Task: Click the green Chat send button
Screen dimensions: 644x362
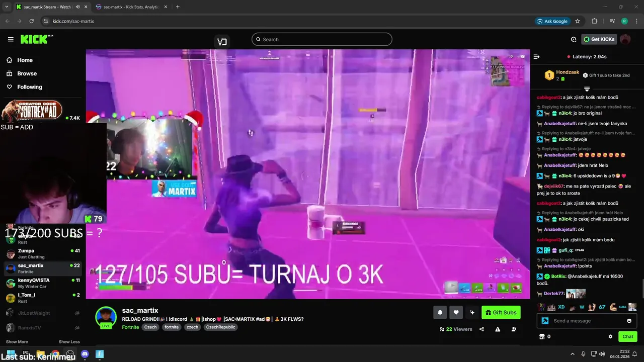Action: tap(628, 336)
